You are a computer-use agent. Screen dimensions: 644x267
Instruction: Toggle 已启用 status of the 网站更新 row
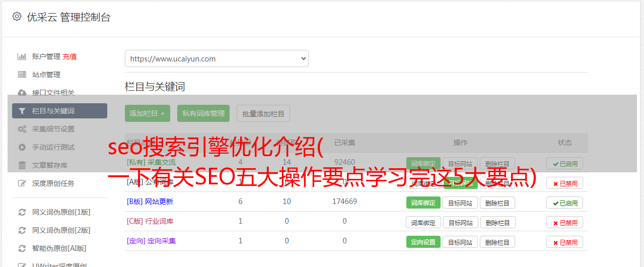coord(565,203)
